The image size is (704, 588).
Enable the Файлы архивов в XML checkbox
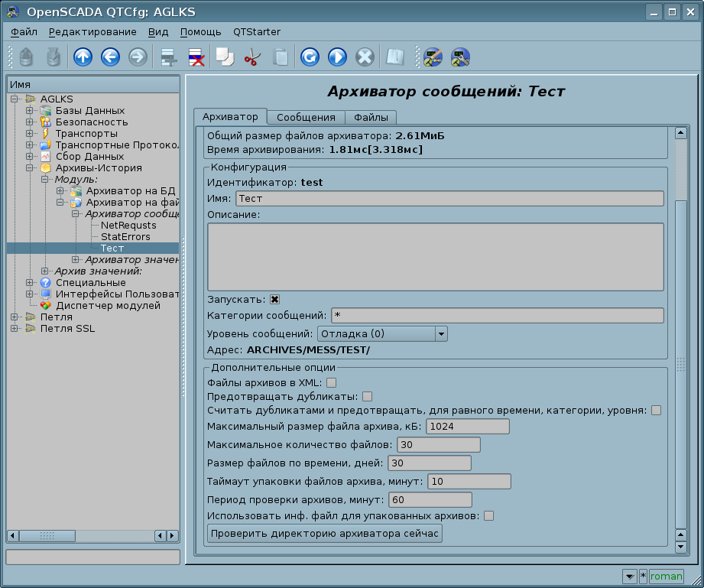click(x=332, y=382)
